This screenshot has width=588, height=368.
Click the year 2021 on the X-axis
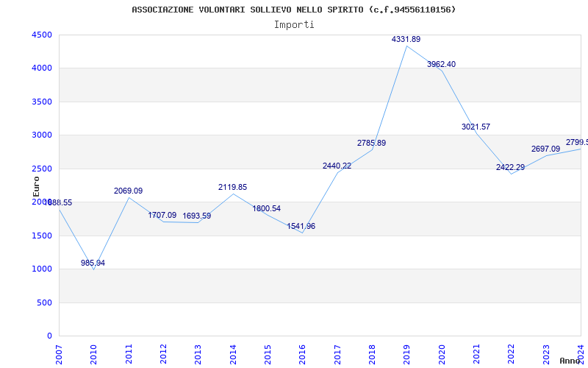[476, 354]
